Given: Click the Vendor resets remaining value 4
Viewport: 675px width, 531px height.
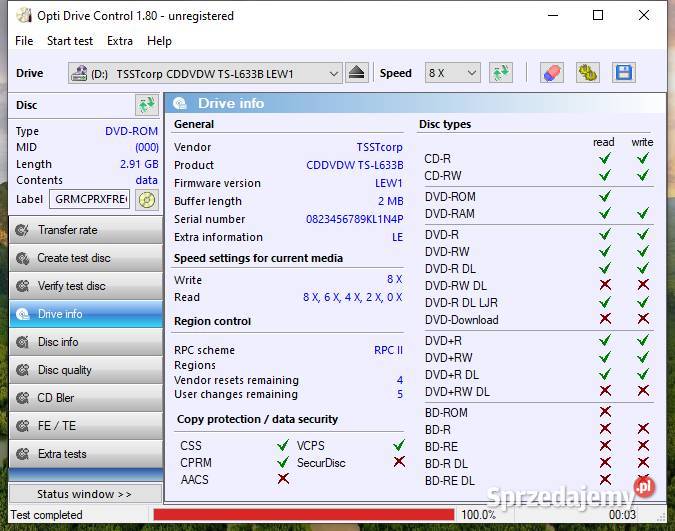Looking at the screenshot, I should tap(400, 380).
